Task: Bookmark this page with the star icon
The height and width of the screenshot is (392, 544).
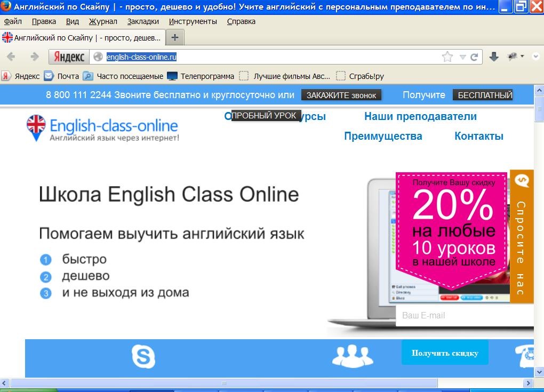Action: click(447, 57)
